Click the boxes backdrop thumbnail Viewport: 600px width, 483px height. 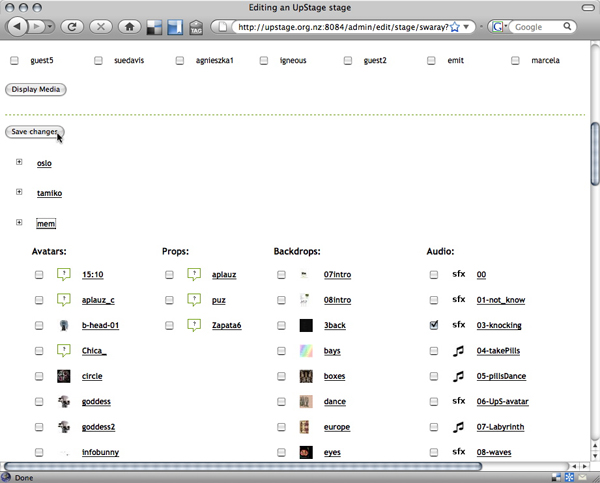point(306,376)
